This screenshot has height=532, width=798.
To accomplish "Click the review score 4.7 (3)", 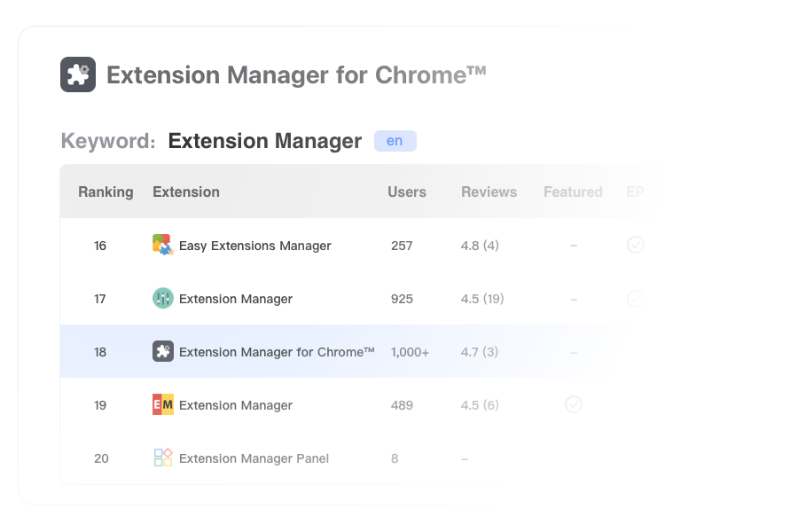I will coord(480,352).
